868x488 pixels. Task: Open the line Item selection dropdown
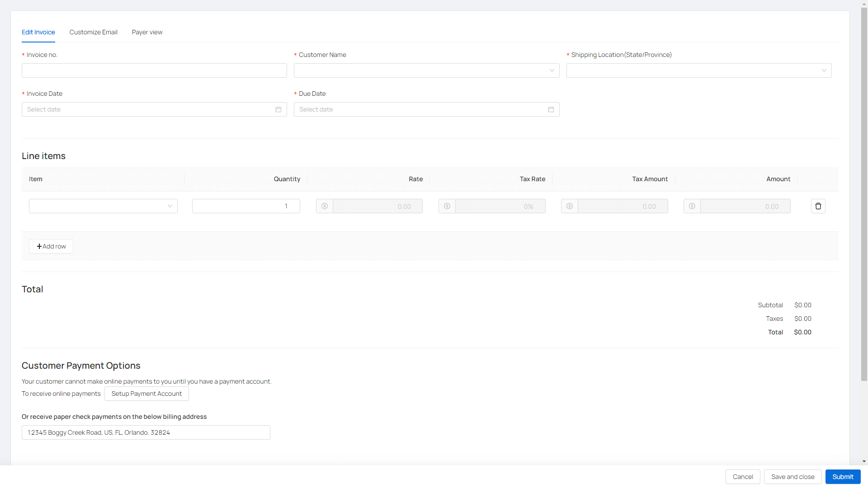103,206
